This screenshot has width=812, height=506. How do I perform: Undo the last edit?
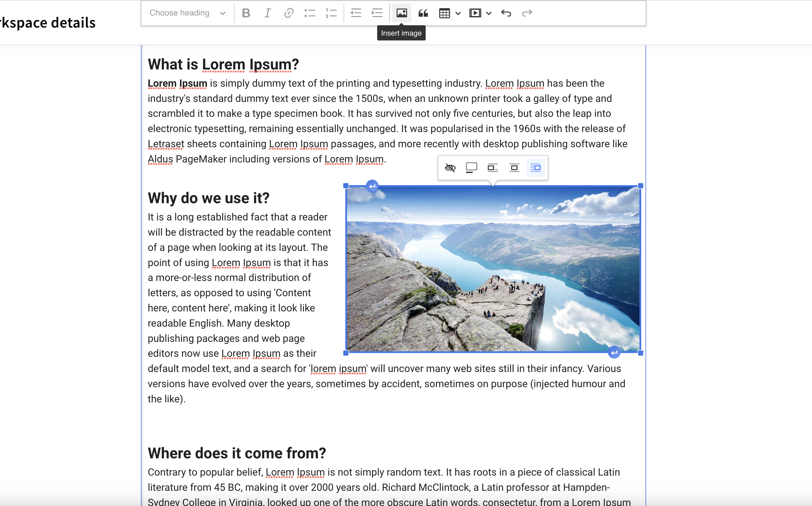[x=506, y=13]
